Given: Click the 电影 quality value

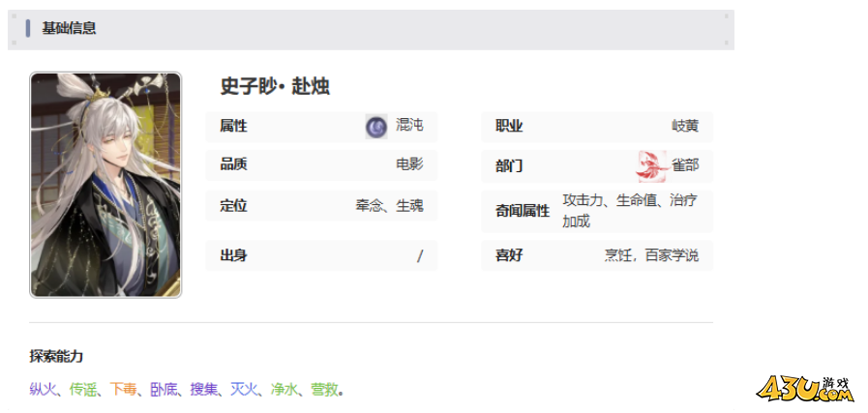Looking at the screenshot, I should pyautogui.click(x=409, y=164).
